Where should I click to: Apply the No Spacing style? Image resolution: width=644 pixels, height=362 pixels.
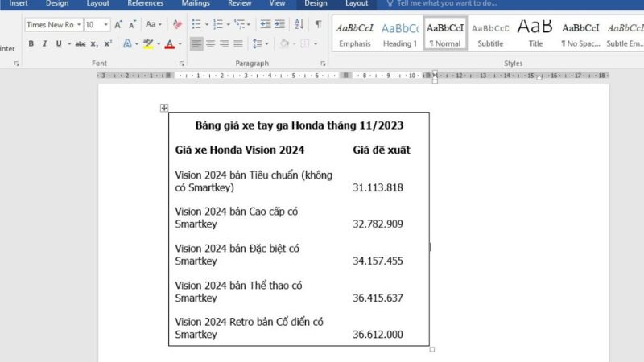(580, 34)
